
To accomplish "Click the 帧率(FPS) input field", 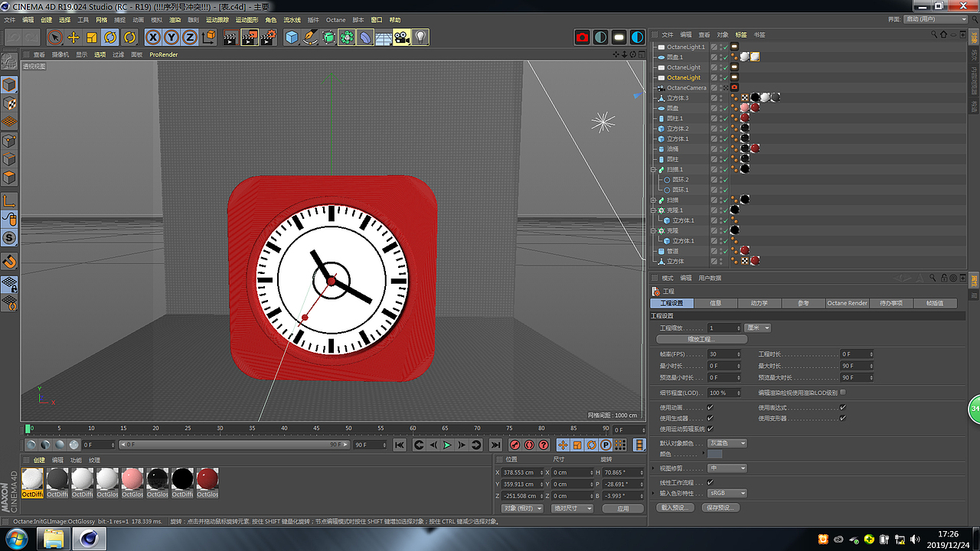I will pyautogui.click(x=724, y=354).
